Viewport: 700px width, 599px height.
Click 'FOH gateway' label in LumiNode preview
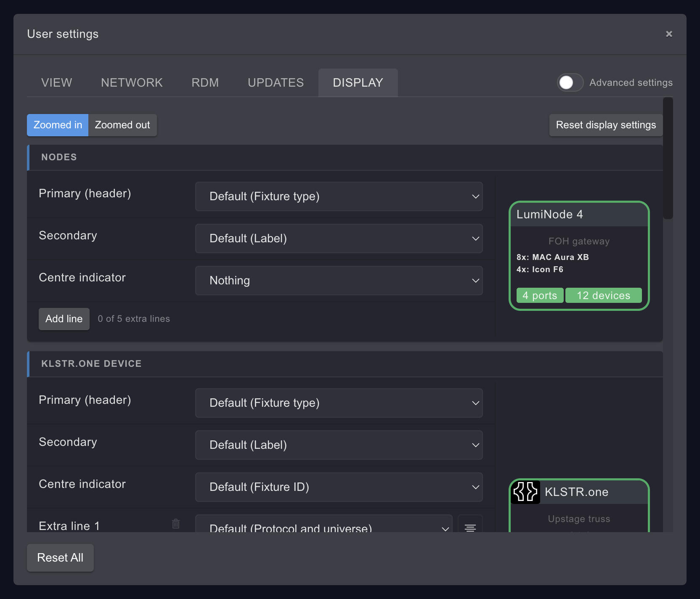pos(579,241)
